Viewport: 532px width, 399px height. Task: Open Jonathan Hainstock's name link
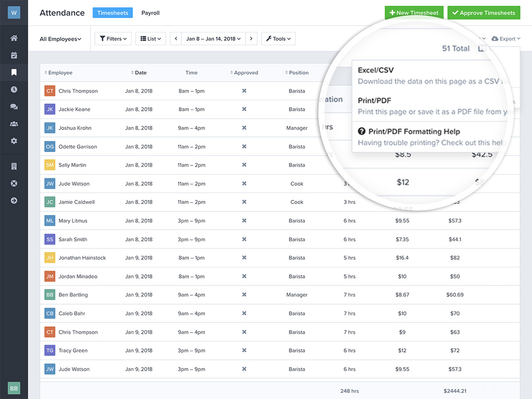(82, 258)
